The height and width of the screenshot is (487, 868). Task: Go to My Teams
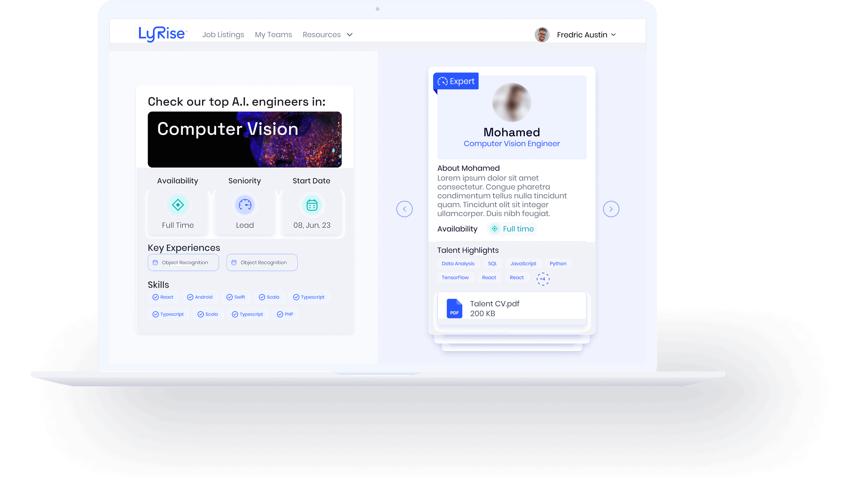(273, 35)
